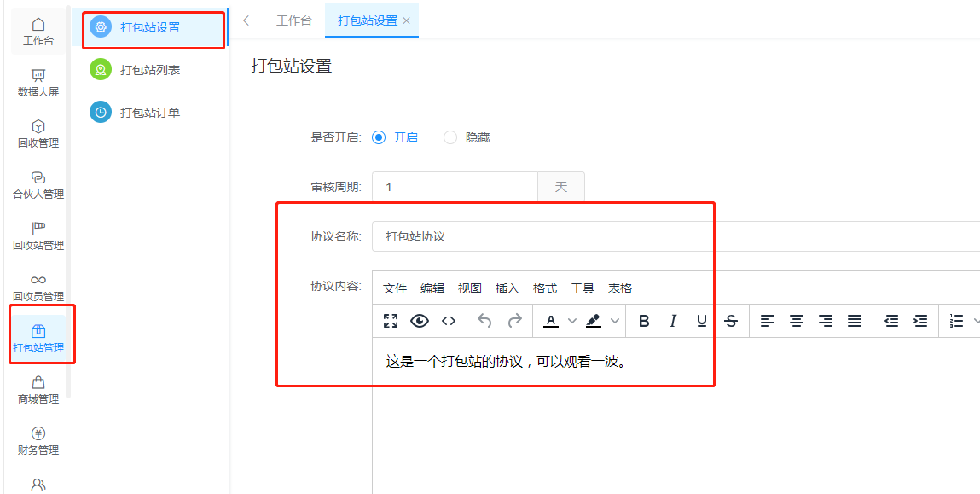The height and width of the screenshot is (494, 980).
Task: Align text left
Action: click(768, 321)
